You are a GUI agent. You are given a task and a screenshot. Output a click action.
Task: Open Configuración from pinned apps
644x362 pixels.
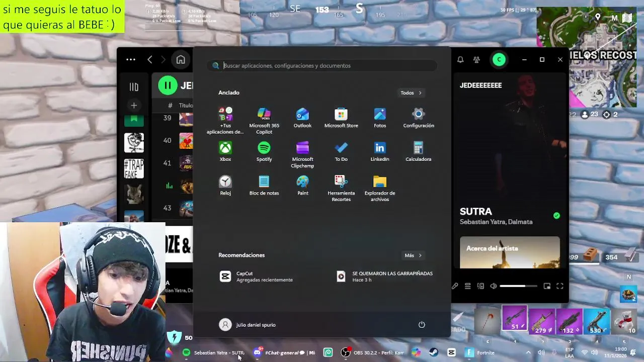[419, 118]
